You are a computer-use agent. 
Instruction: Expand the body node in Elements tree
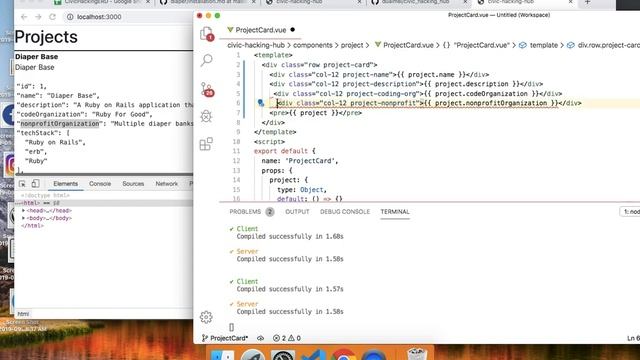click(23, 218)
